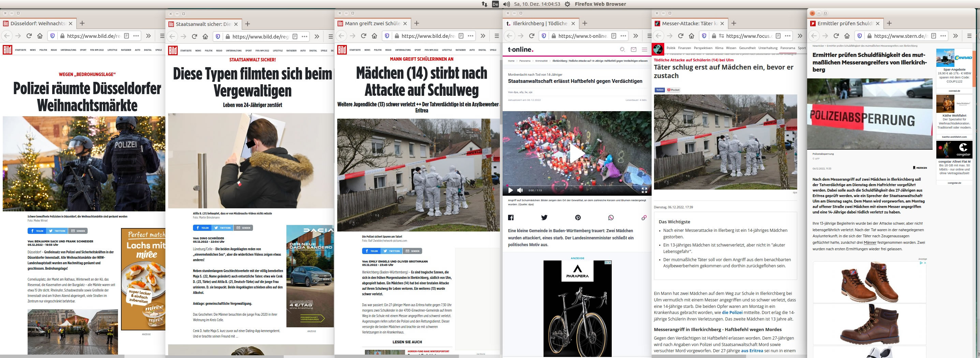Share t-online article on Twitter
The image size is (980, 358).
pos(544,218)
